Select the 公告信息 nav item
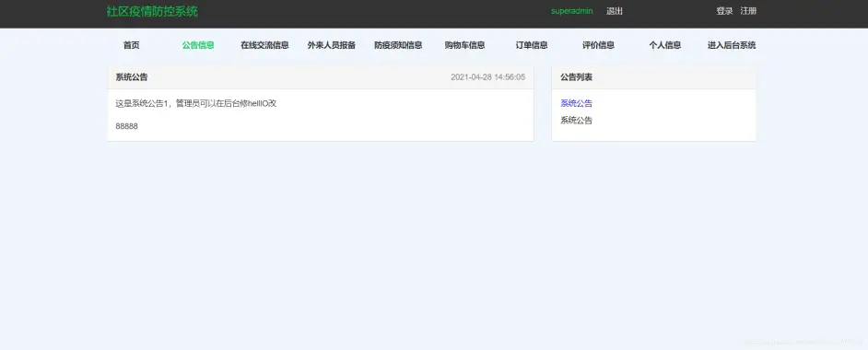 coord(198,45)
